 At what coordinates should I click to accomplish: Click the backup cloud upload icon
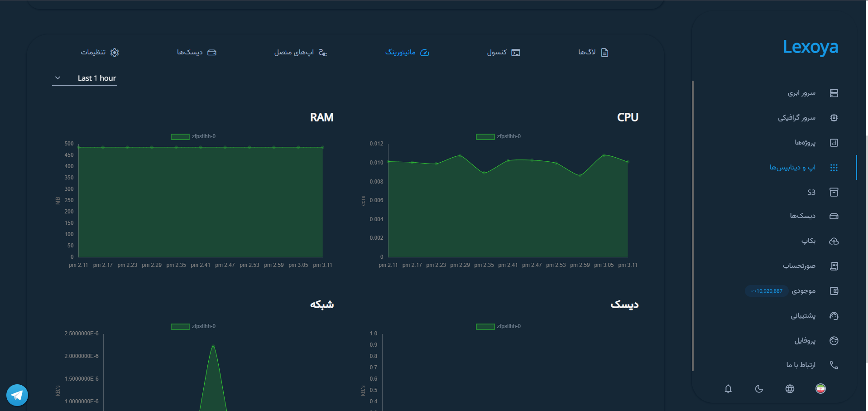pyautogui.click(x=834, y=241)
